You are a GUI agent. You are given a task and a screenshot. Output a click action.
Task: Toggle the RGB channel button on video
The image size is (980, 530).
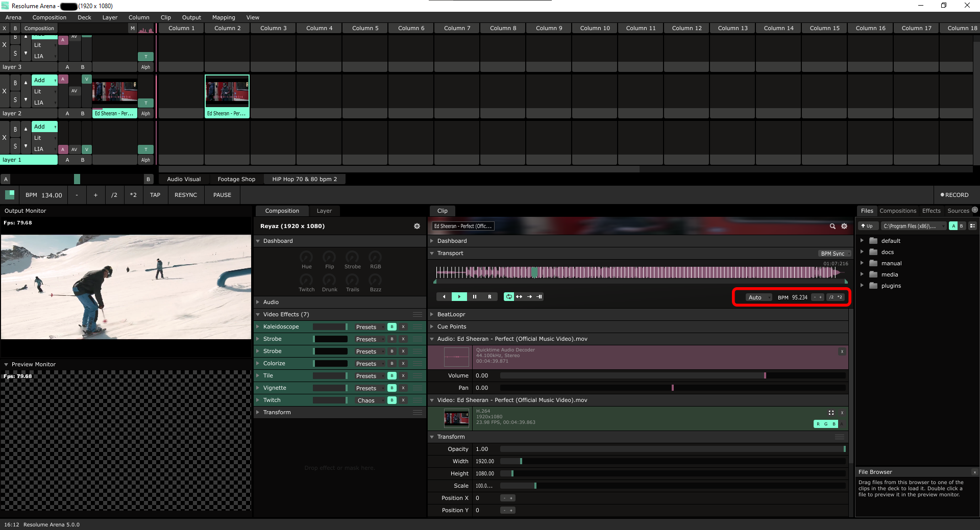[x=825, y=424]
